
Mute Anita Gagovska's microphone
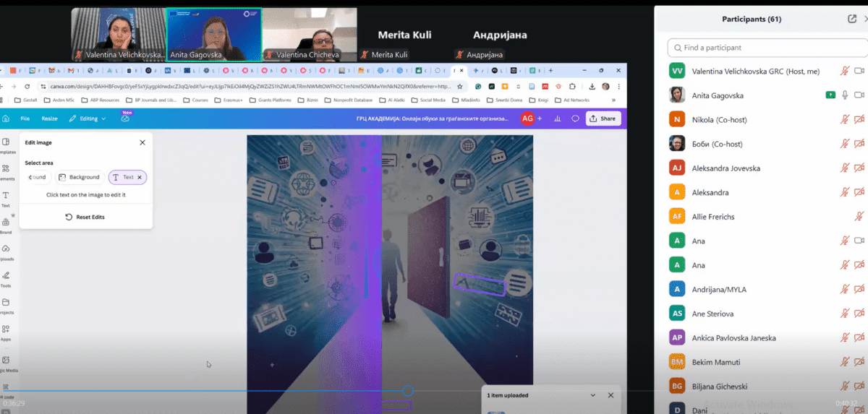[844, 95]
